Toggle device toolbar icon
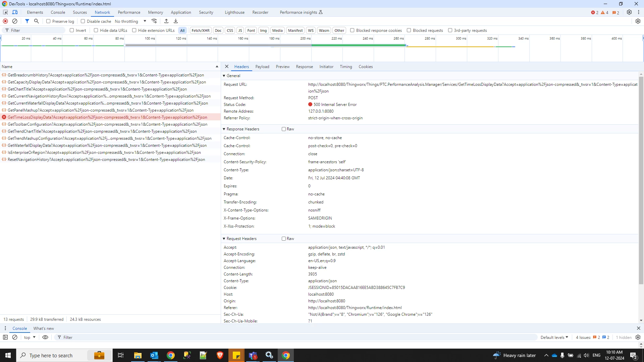Screen dimensions: 644x362 (15, 12)
